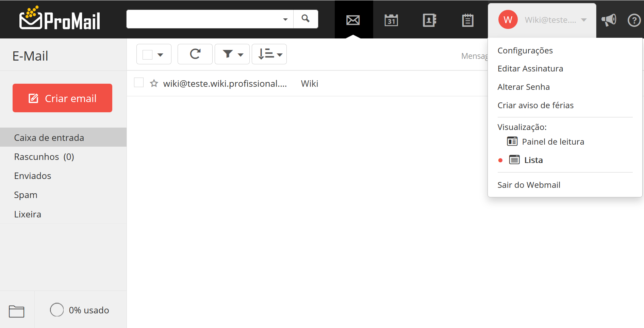Open Configurações from the account menu
644x328 pixels.
(525, 50)
